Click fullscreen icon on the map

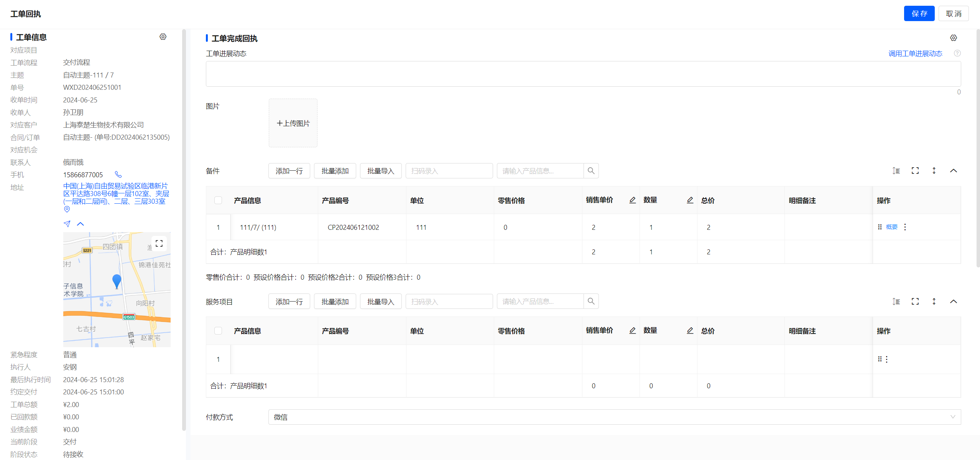click(159, 244)
